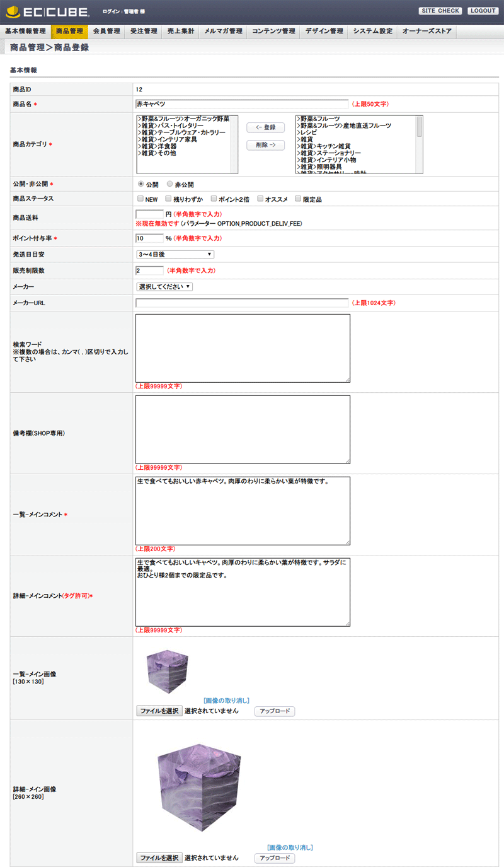
Task: Open the 会員管理 tab
Action: click(x=106, y=31)
